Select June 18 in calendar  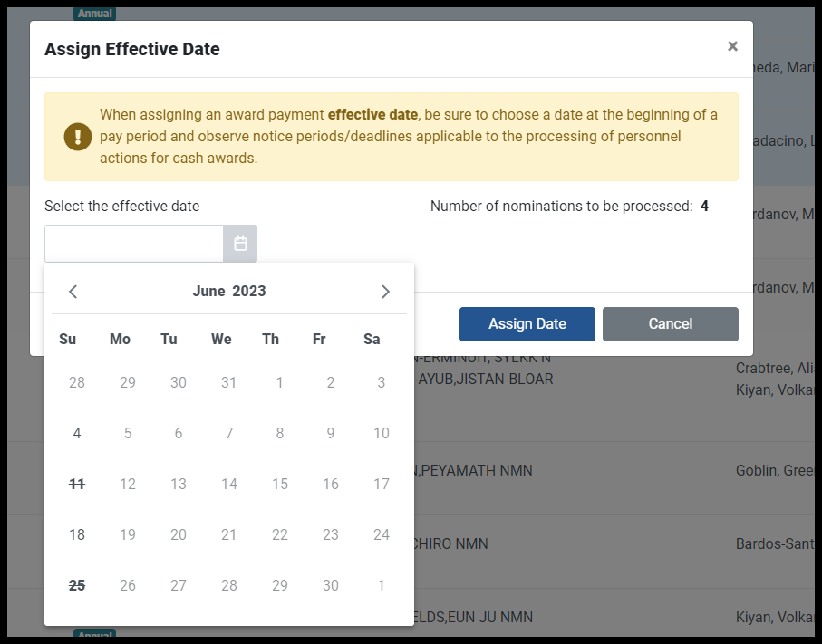click(77, 534)
